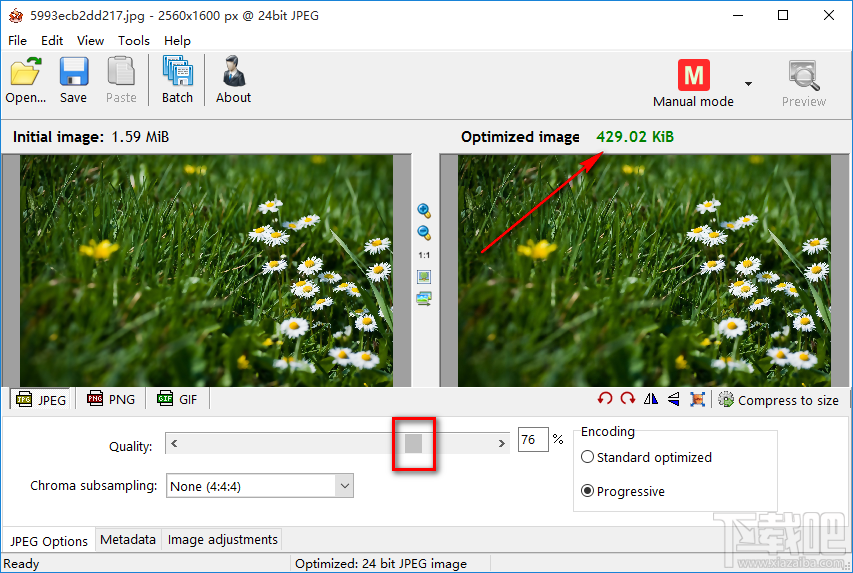Viewport: 853px width, 573px height.
Task: Flip the image vertically
Action: click(673, 399)
